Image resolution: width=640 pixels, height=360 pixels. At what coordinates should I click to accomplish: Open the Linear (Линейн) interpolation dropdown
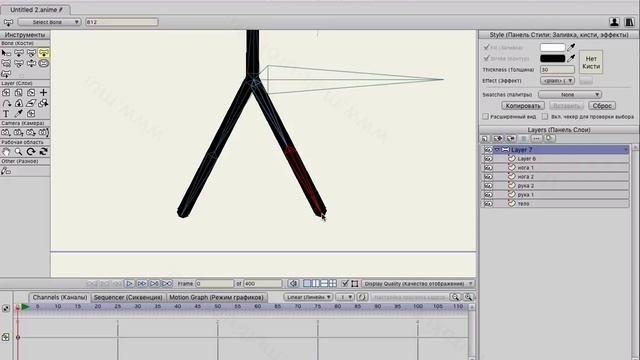tap(308, 297)
